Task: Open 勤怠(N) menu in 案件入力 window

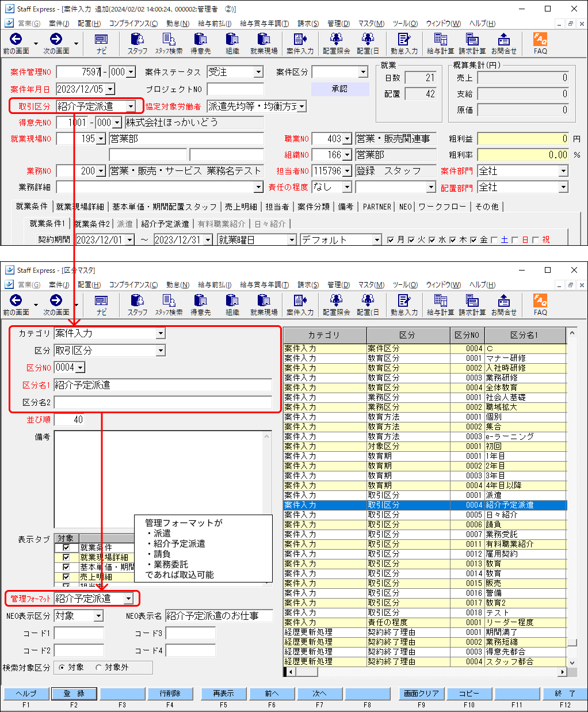Action: point(178,24)
